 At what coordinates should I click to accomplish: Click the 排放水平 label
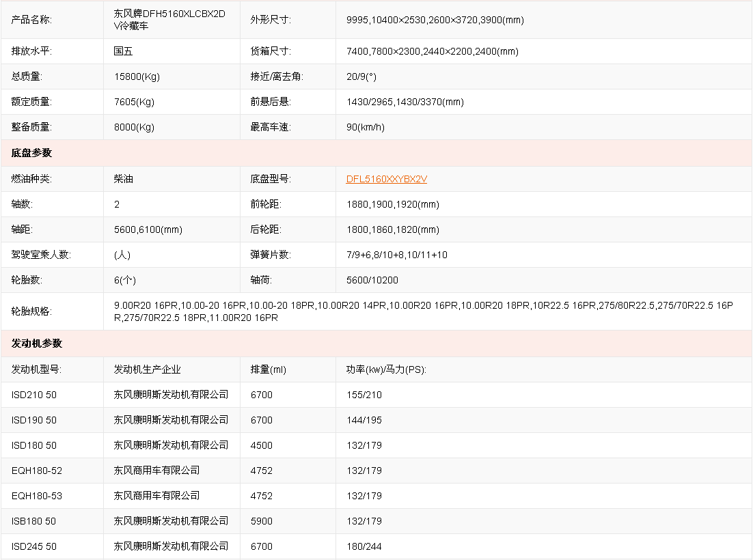click(31, 51)
